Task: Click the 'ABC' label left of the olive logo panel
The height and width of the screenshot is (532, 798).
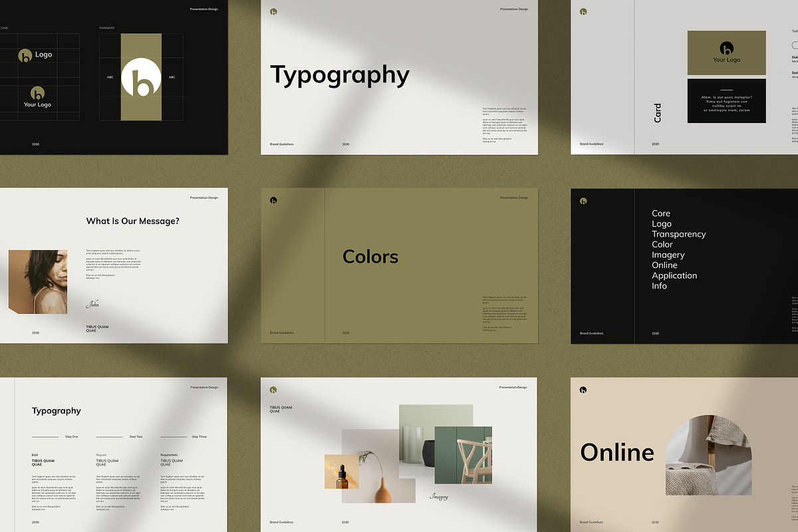Action: click(x=110, y=77)
